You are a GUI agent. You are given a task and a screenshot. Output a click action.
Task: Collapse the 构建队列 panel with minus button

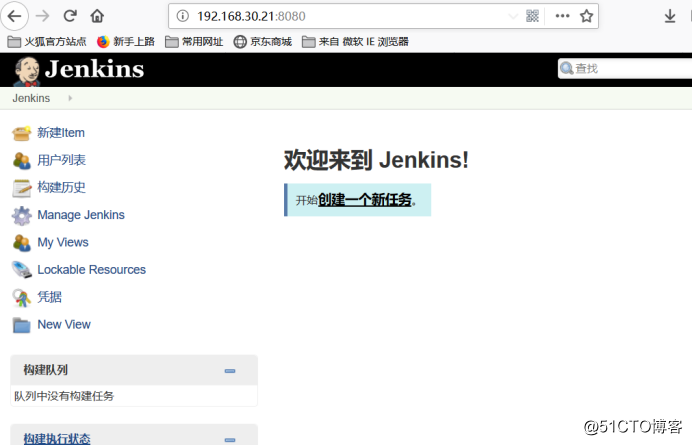pyautogui.click(x=230, y=371)
